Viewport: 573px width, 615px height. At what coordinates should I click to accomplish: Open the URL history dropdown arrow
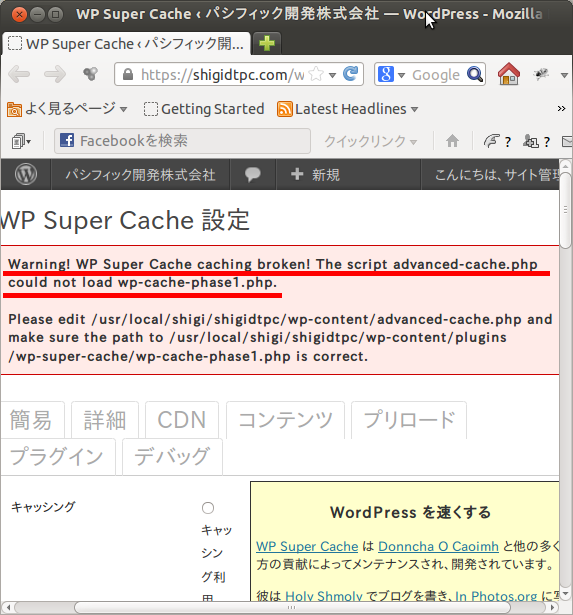333,75
